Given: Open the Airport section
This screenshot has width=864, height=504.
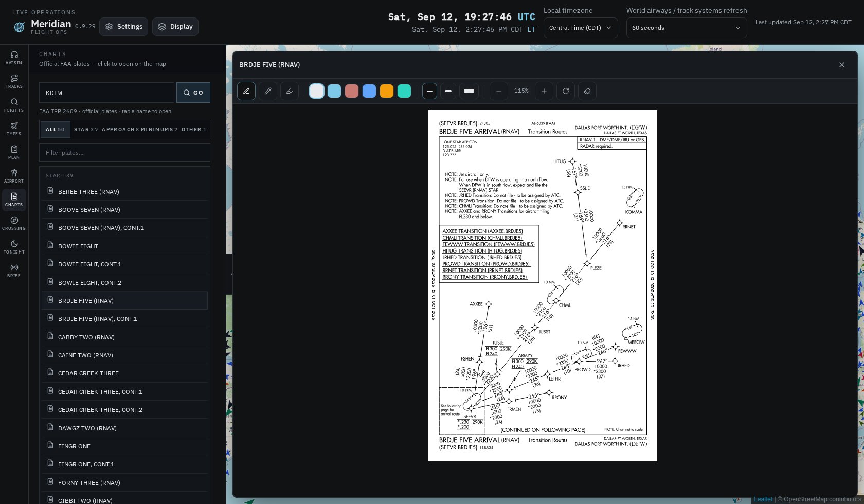Looking at the screenshot, I should [x=14, y=176].
